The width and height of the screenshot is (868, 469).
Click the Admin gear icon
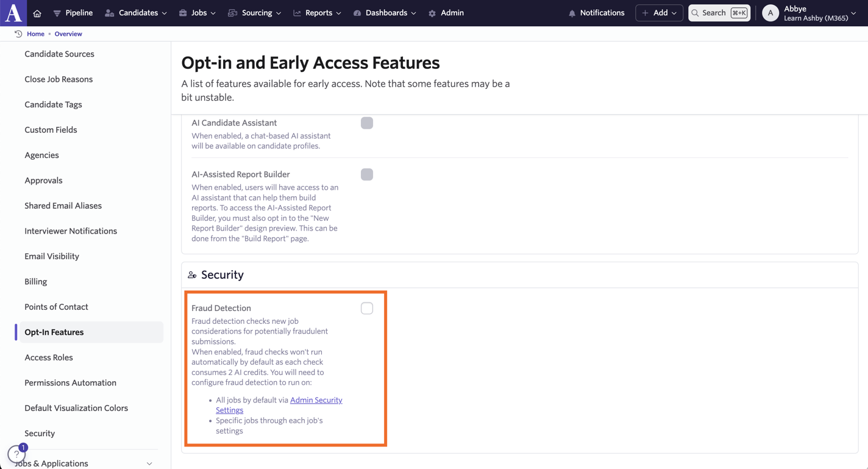(x=432, y=13)
